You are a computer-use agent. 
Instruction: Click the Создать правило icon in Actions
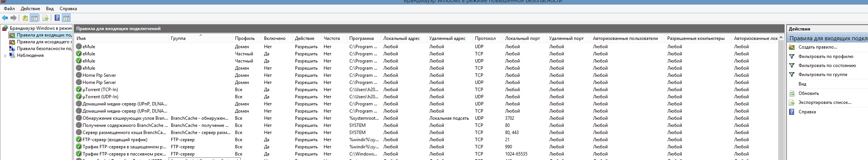tap(792, 47)
